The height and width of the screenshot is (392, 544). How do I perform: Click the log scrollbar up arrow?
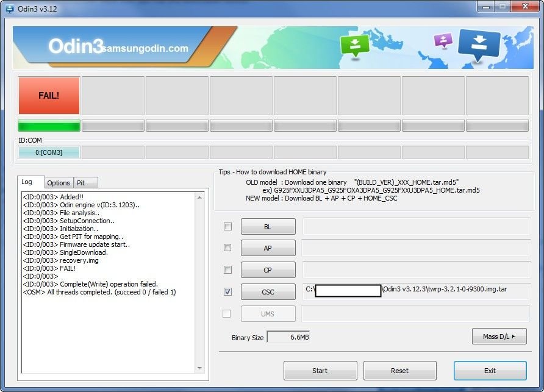tap(199, 198)
